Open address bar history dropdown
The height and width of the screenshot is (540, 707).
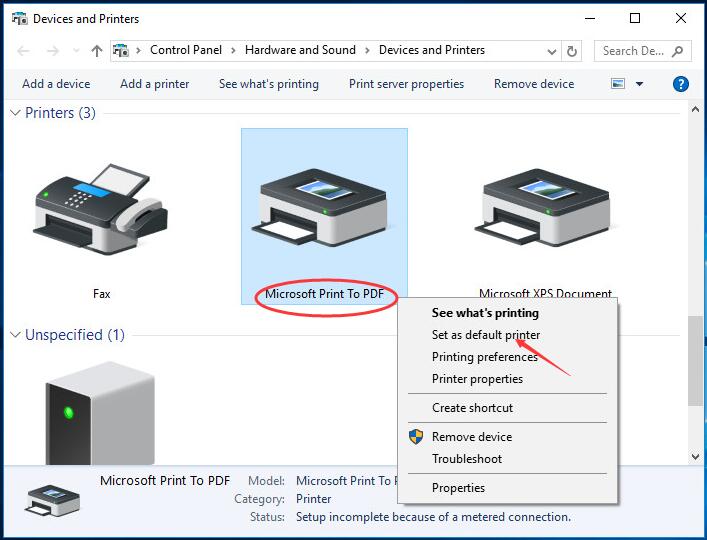point(552,51)
